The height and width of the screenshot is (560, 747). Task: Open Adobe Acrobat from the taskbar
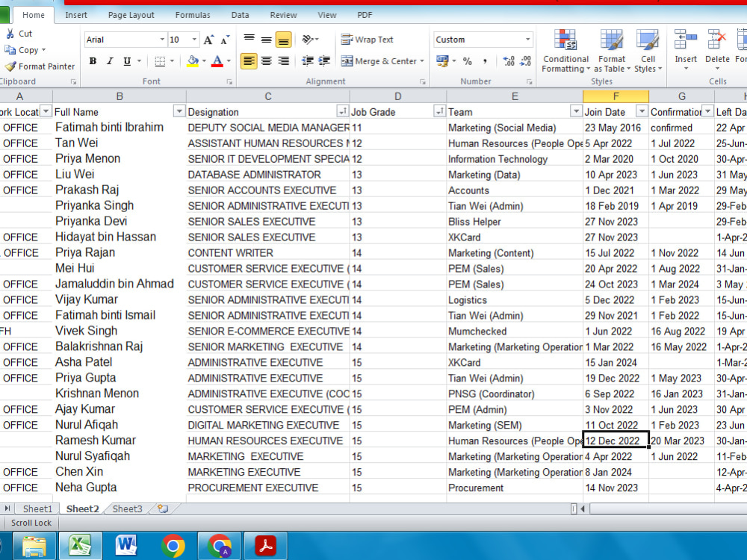pyautogui.click(x=265, y=546)
